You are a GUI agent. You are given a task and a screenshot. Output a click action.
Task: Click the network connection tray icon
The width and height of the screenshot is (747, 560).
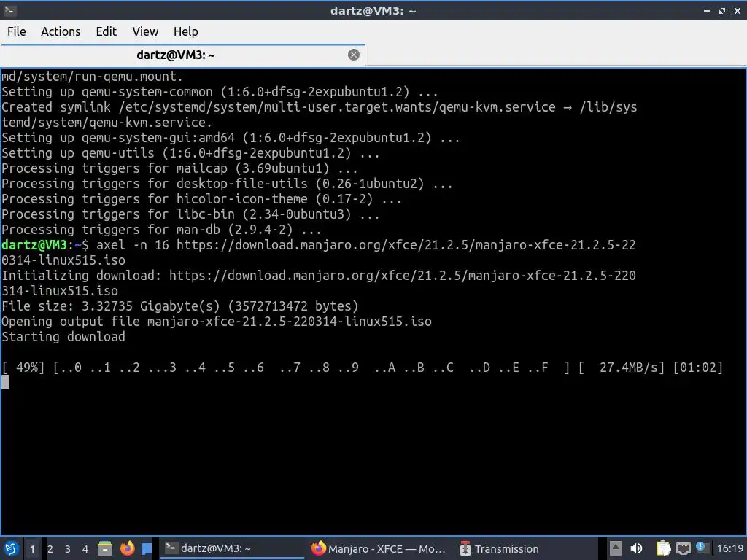point(683,549)
